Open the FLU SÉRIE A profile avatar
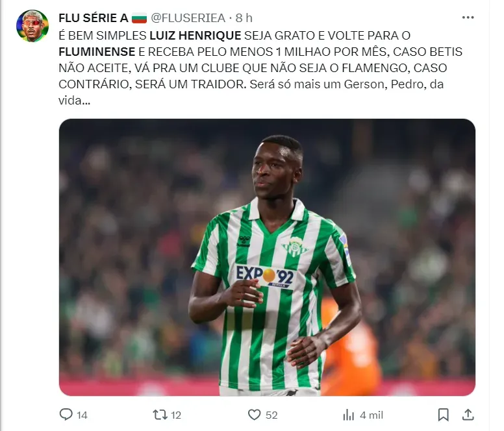This screenshot has width=504, height=431. pyautogui.click(x=32, y=26)
